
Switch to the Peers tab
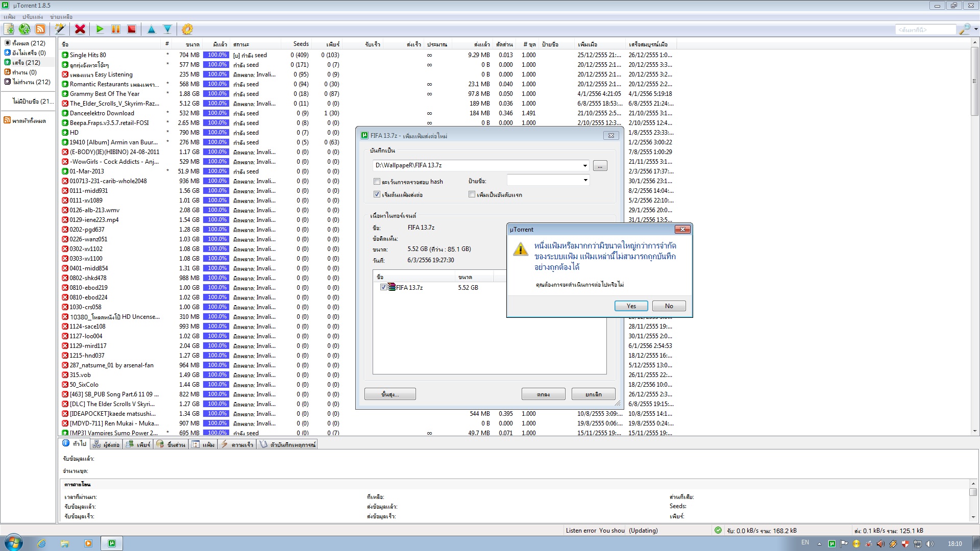click(x=139, y=445)
